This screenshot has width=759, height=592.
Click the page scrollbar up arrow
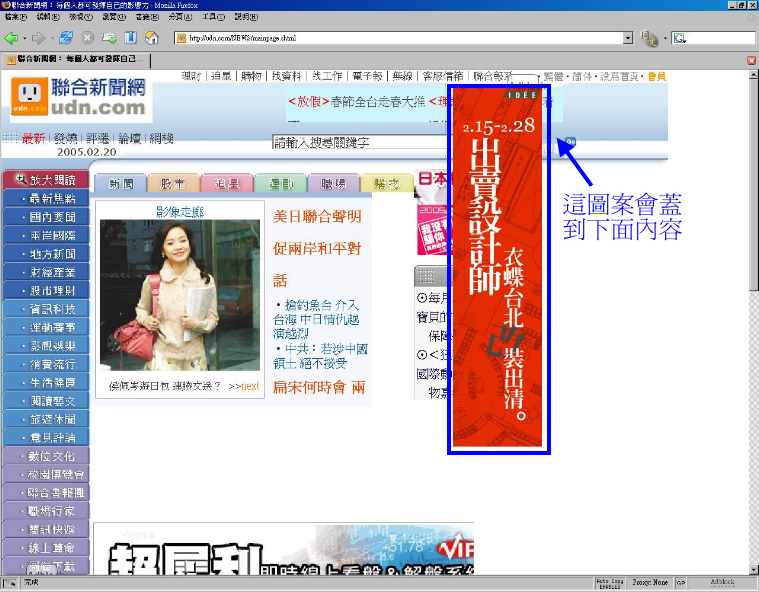[x=753, y=75]
